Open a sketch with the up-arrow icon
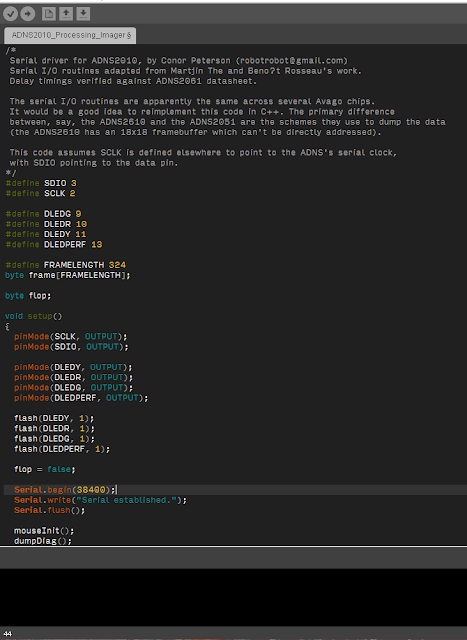The height and width of the screenshot is (640, 467). coord(66,14)
